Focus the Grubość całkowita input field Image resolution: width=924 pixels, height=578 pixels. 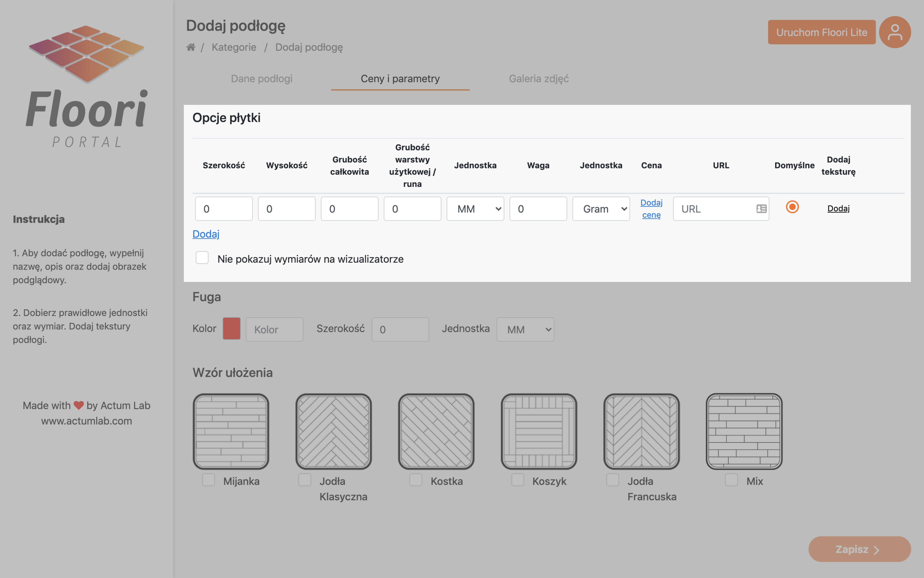(350, 209)
